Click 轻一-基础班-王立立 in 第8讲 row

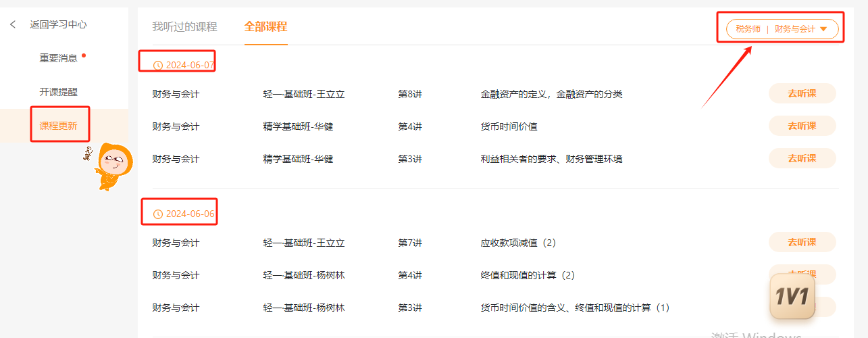[303, 94]
